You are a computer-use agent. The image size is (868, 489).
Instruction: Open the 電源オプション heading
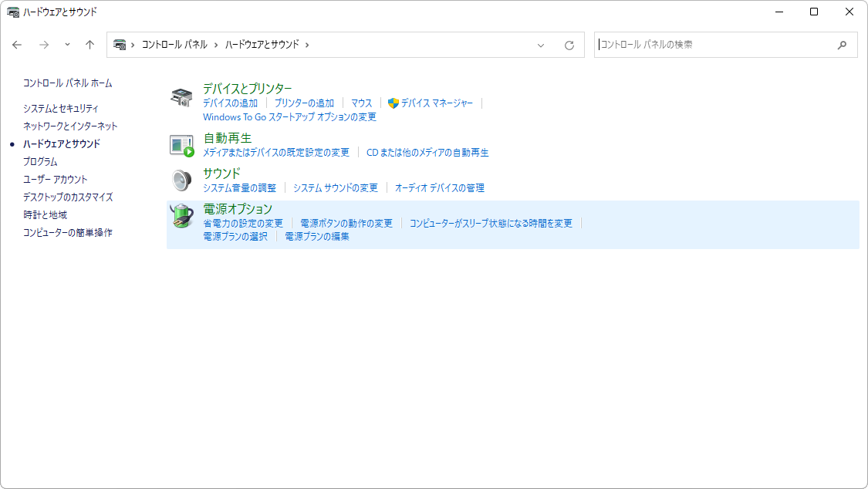click(238, 208)
